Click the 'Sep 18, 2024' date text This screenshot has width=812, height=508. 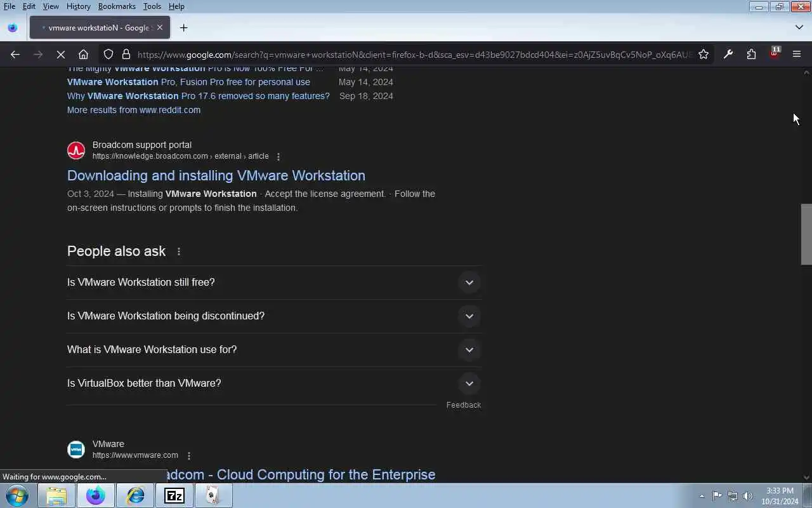(366, 96)
